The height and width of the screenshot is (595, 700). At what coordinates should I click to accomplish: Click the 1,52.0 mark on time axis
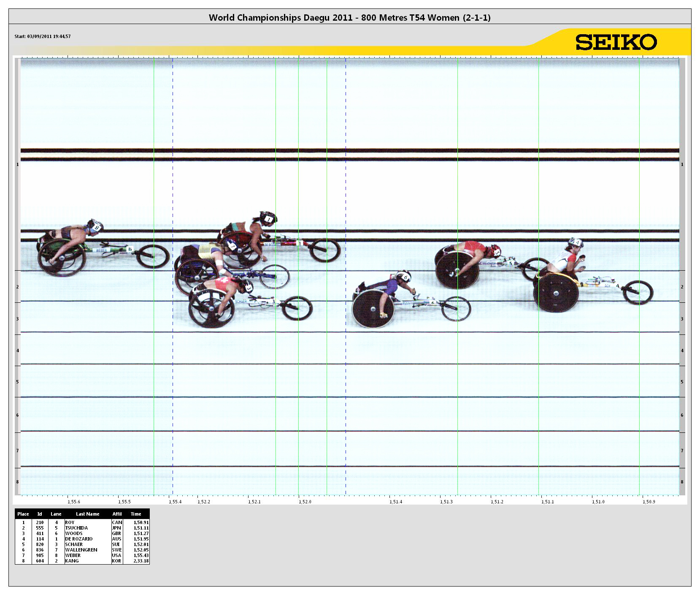click(x=305, y=502)
